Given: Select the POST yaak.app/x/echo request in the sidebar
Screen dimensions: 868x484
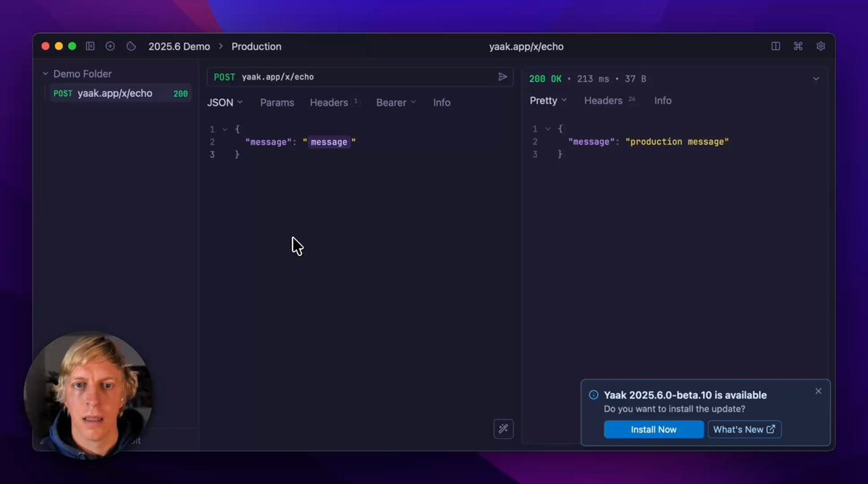Looking at the screenshot, I should pyautogui.click(x=120, y=93).
